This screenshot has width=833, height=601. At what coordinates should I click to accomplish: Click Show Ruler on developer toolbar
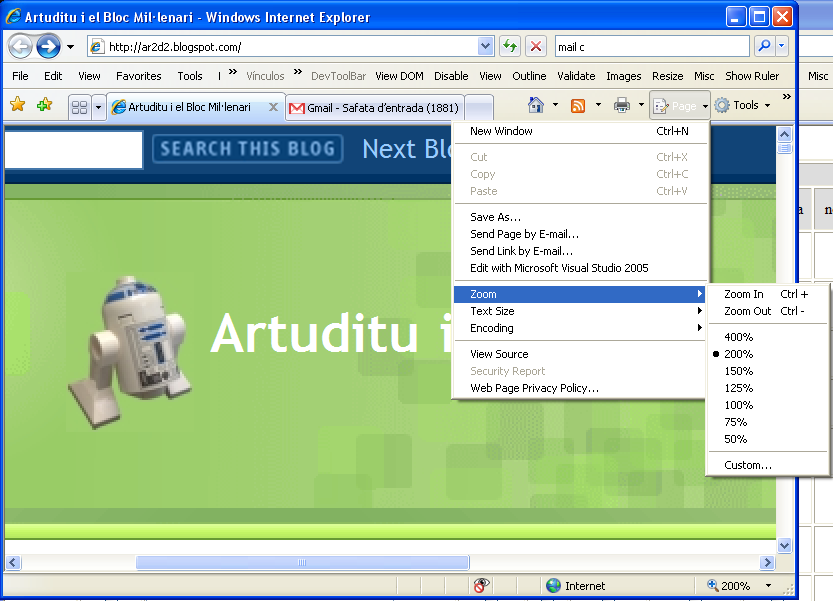pyautogui.click(x=752, y=76)
